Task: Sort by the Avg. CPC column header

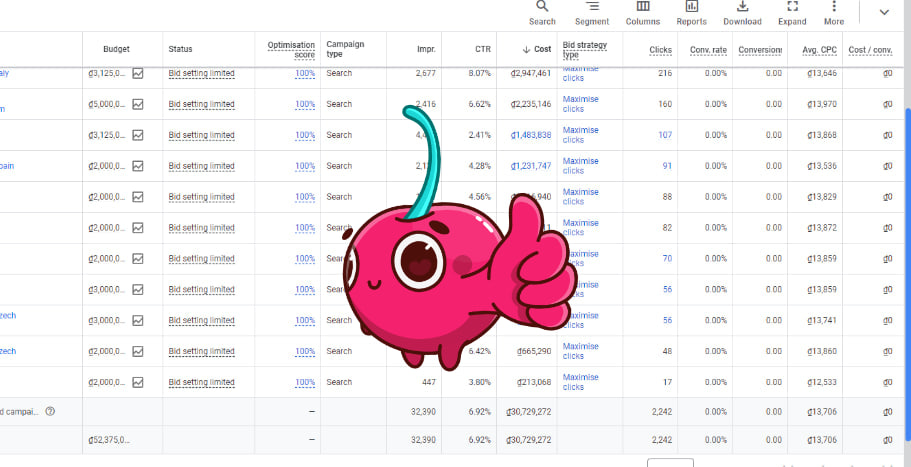Action: click(x=820, y=50)
